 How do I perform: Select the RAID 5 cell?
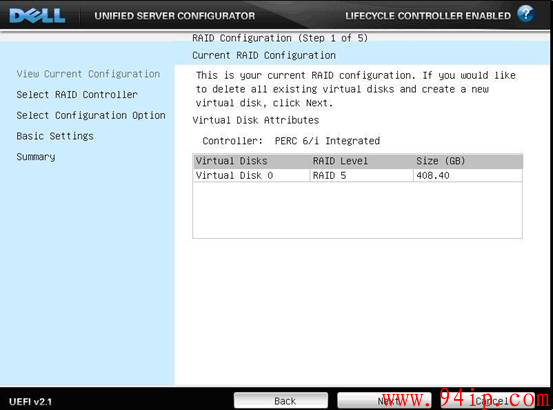click(x=361, y=175)
